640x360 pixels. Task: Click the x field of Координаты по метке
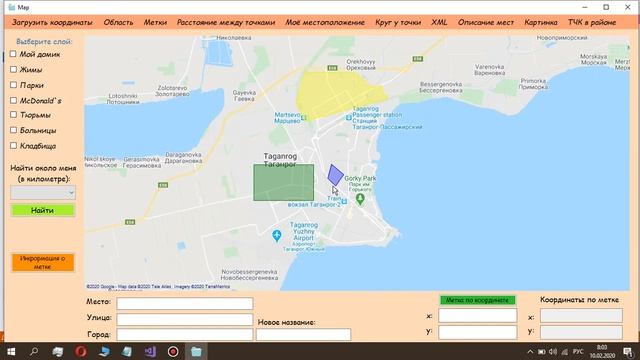[x=581, y=316]
